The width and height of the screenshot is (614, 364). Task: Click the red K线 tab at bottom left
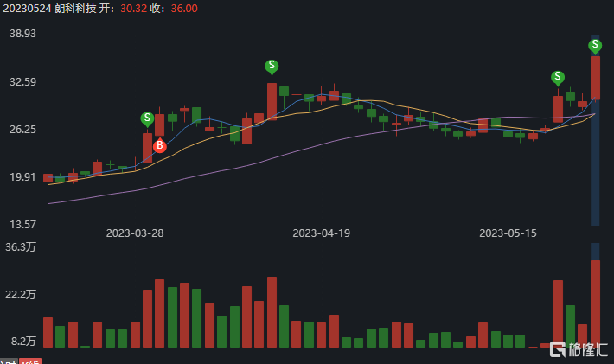coord(30,361)
